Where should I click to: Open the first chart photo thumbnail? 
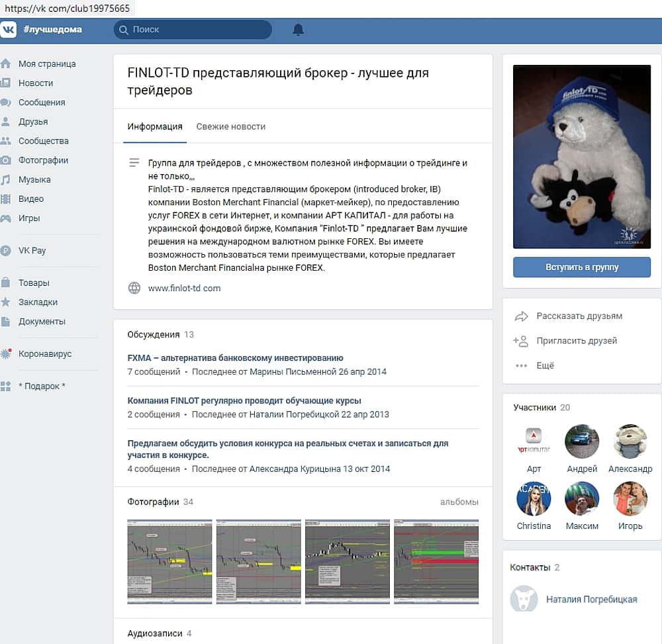click(x=169, y=562)
